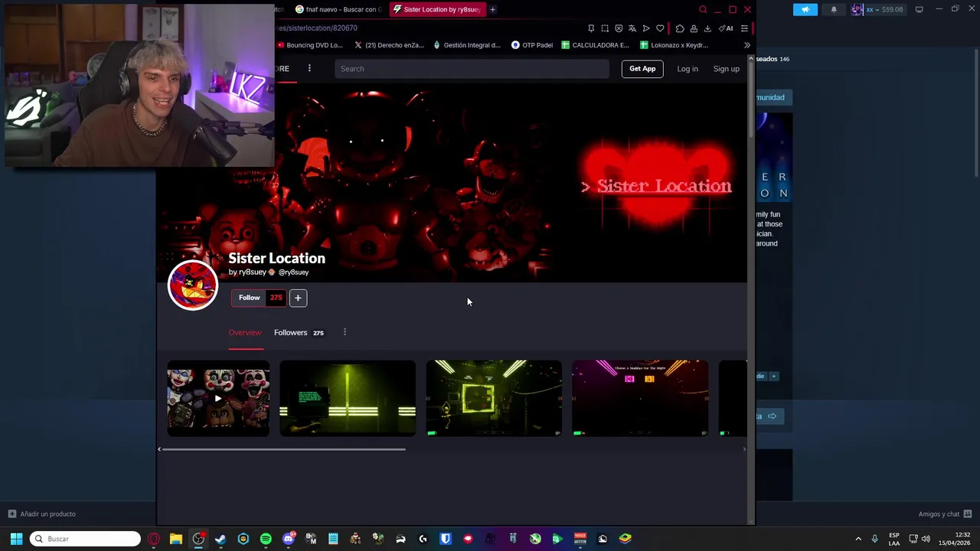The height and width of the screenshot is (551, 980).
Task: Open the extensions cube icon
Action: (x=680, y=28)
